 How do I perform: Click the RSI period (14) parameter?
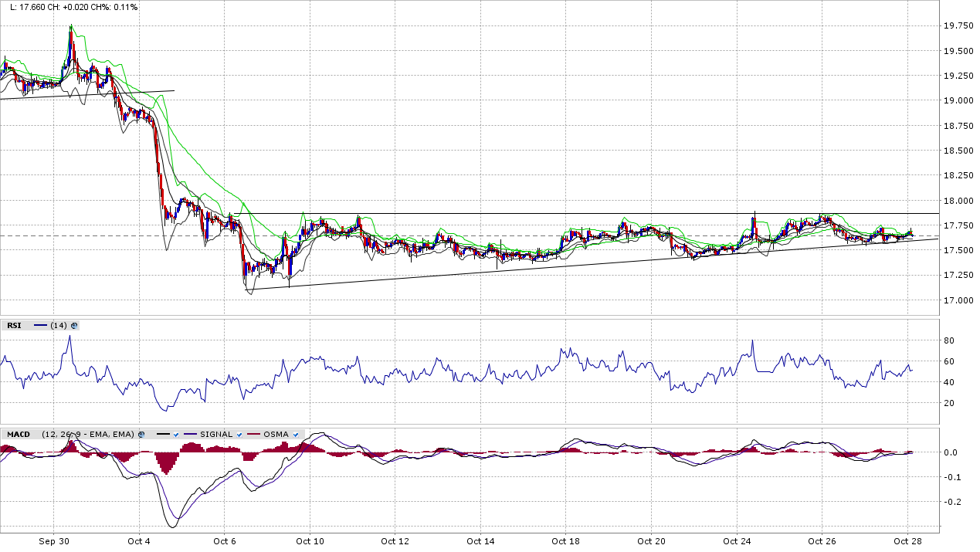(59, 326)
